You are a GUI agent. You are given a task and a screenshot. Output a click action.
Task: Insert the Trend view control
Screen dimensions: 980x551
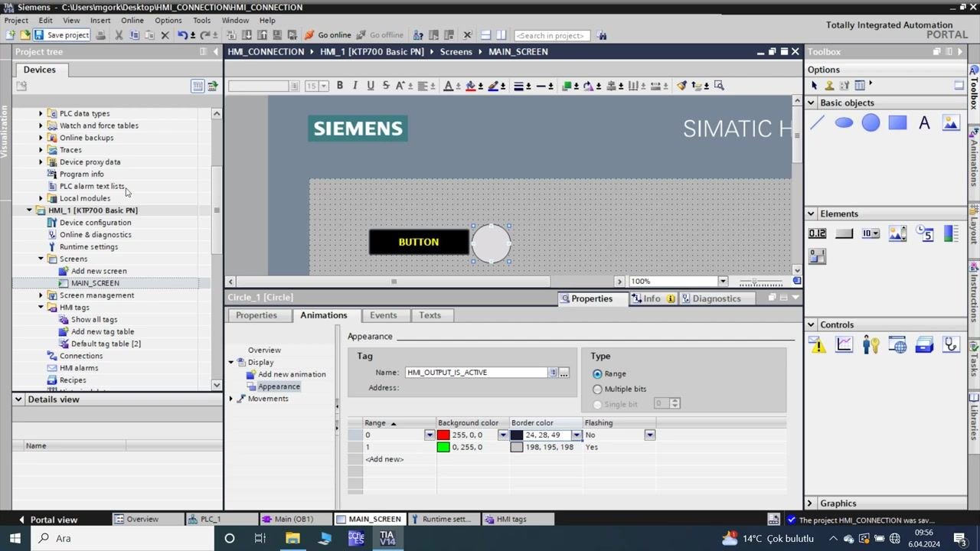(x=844, y=345)
